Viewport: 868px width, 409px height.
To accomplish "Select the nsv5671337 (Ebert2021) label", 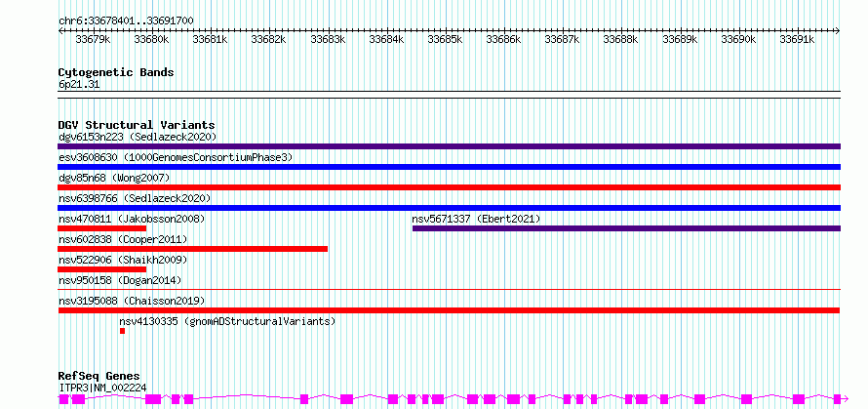I will coord(477,219).
